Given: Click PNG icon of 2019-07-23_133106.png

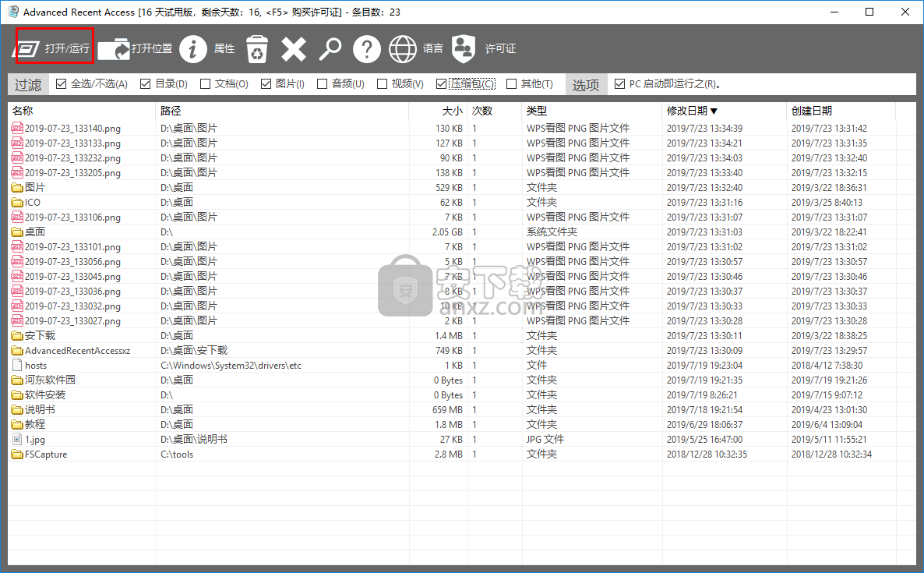Looking at the screenshot, I should pyautogui.click(x=17, y=217).
